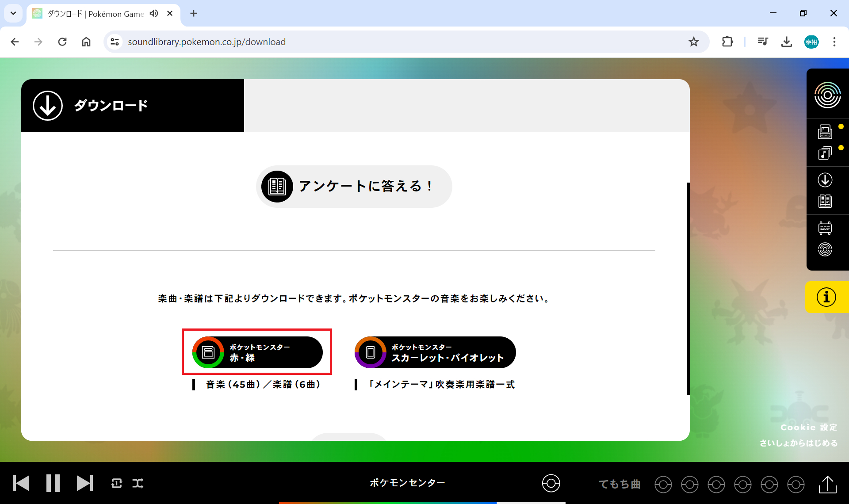The height and width of the screenshot is (504, 849).
Task: View site information icon in address bar
Action: pyautogui.click(x=115, y=42)
